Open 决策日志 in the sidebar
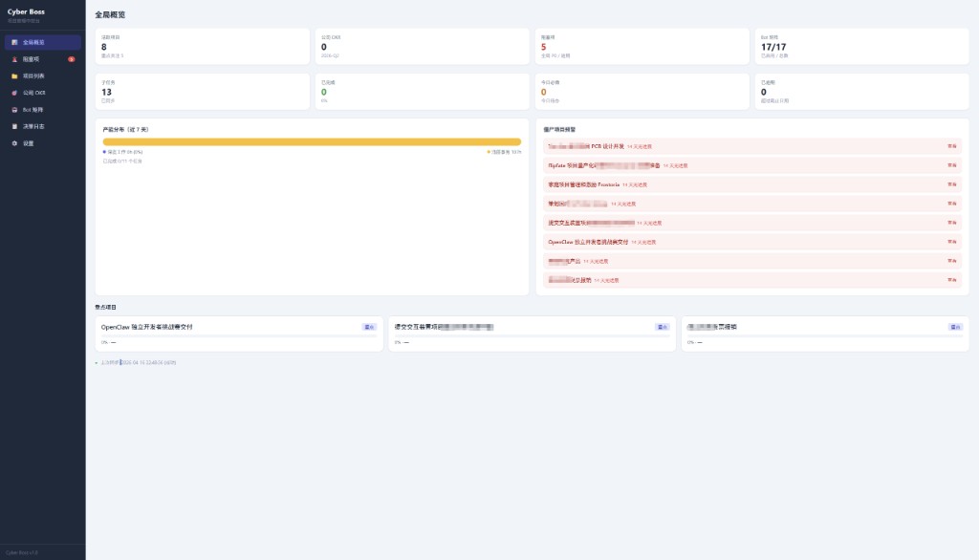The width and height of the screenshot is (979, 560). pyautogui.click(x=42, y=127)
